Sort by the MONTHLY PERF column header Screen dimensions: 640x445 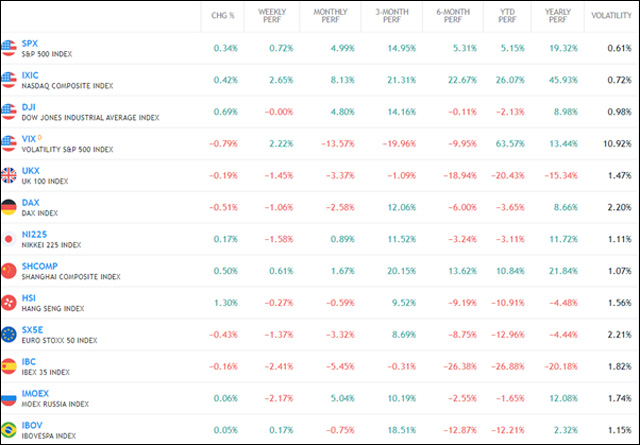[x=330, y=15]
